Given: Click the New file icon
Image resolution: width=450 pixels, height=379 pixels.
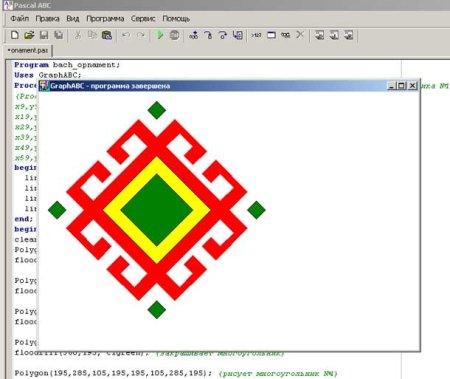Looking at the screenshot, I should click(x=15, y=35).
